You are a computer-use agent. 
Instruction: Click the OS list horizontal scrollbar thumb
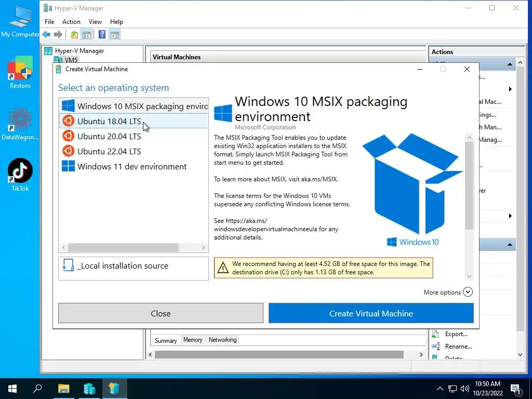point(123,248)
